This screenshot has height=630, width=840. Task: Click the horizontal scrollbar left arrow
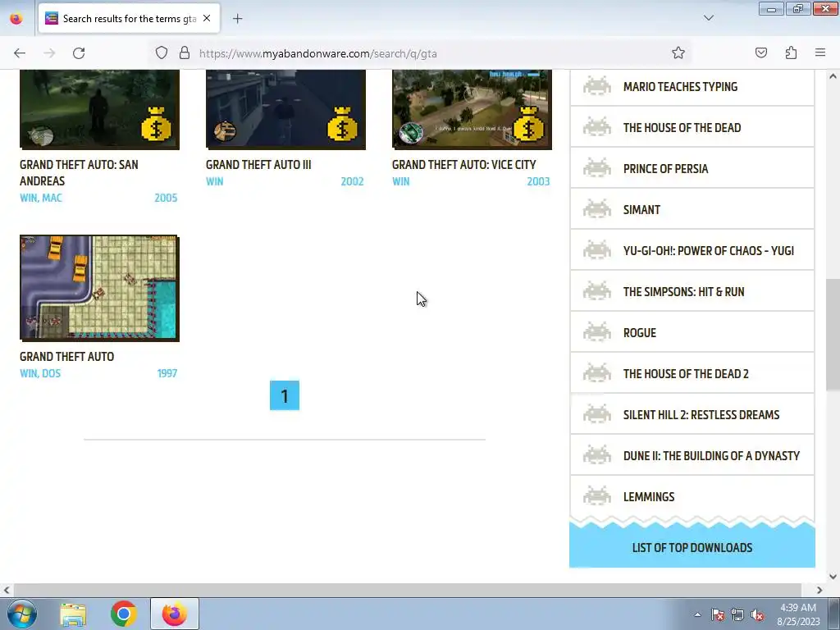coord(7,590)
